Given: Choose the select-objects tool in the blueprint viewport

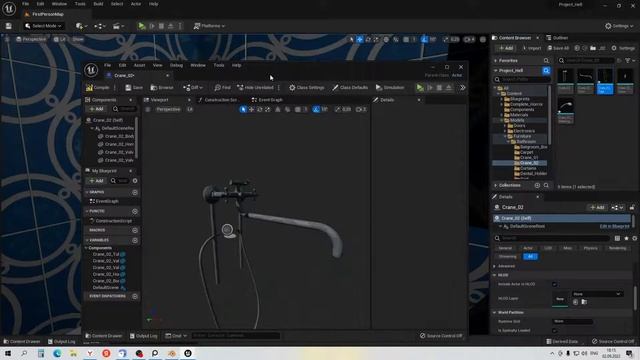Looking at the screenshot, I should point(243,109).
